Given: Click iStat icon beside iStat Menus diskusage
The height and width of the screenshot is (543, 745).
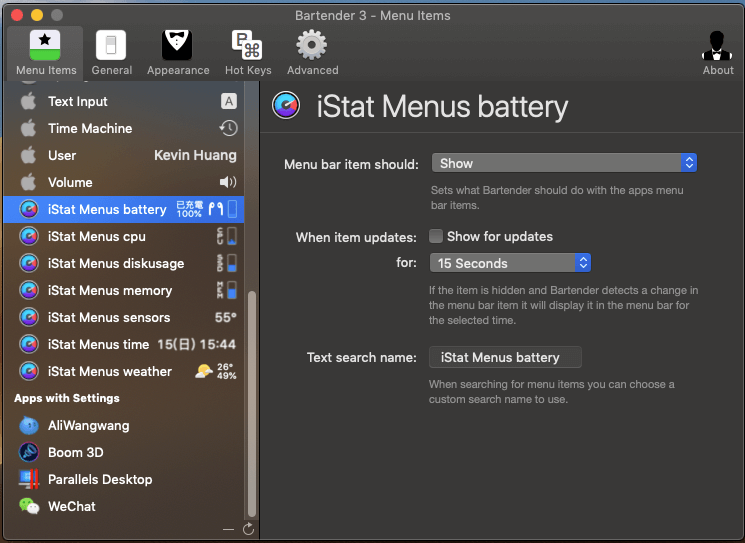Looking at the screenshot, I should [x=29, y=263].
